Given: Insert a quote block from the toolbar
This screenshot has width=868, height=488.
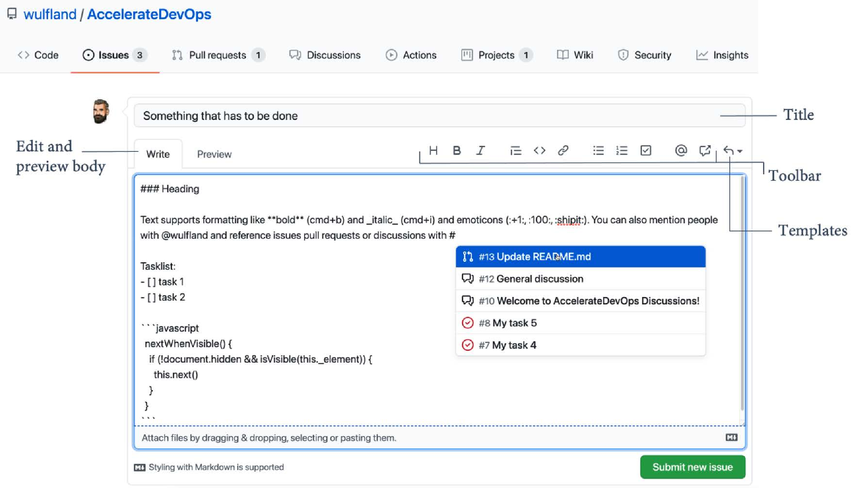Looking at the screenshot, I should 516,151.
